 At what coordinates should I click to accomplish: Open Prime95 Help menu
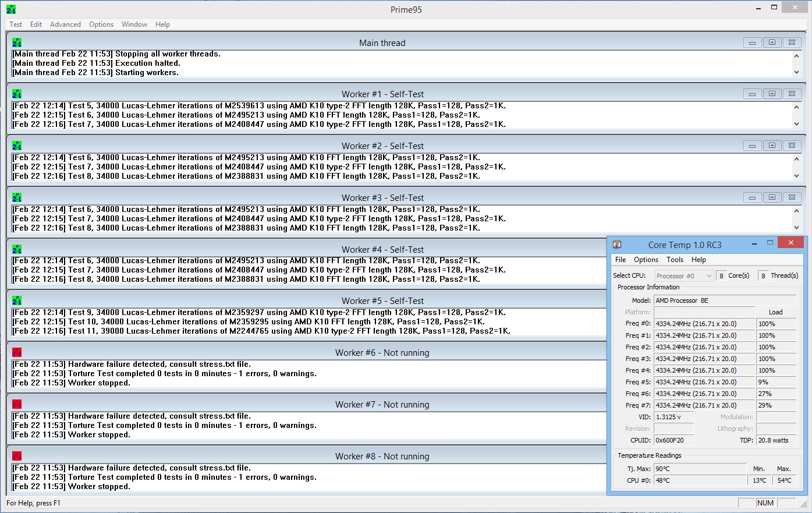tap(162, 24)
